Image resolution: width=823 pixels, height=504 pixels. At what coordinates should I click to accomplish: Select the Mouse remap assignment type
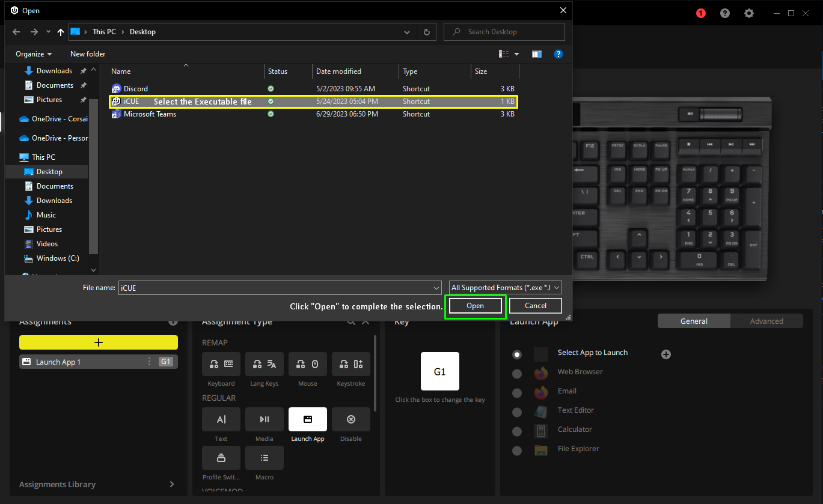[x=307, y=364]
